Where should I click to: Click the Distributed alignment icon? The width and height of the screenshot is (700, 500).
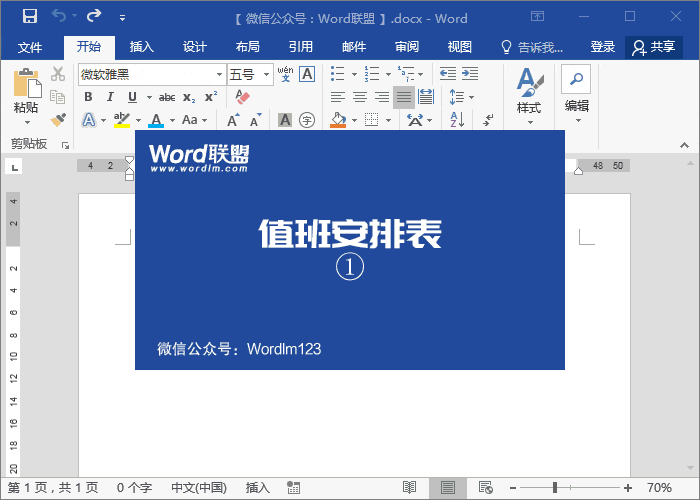426,96
